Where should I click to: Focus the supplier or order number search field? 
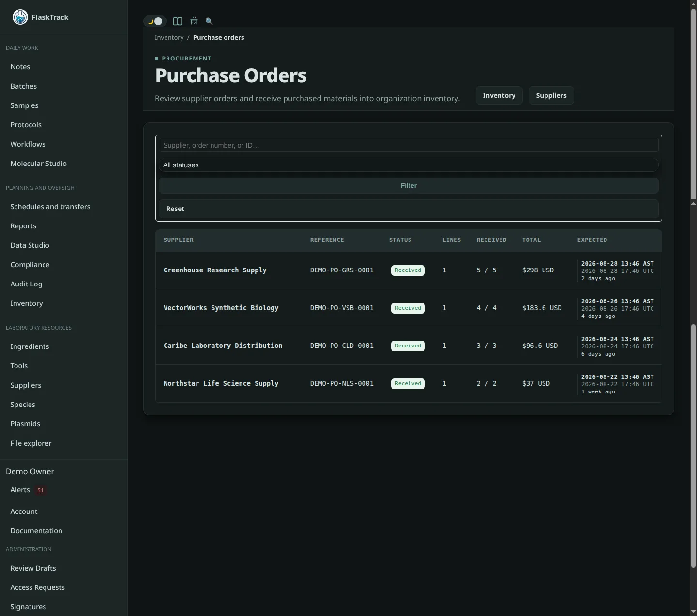pos(409,145)
